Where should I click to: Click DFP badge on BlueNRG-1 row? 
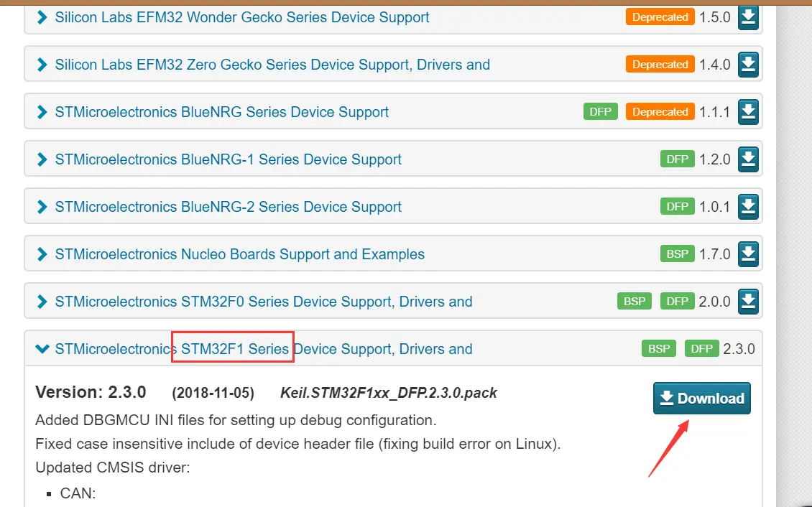click(x=678, y=159)
